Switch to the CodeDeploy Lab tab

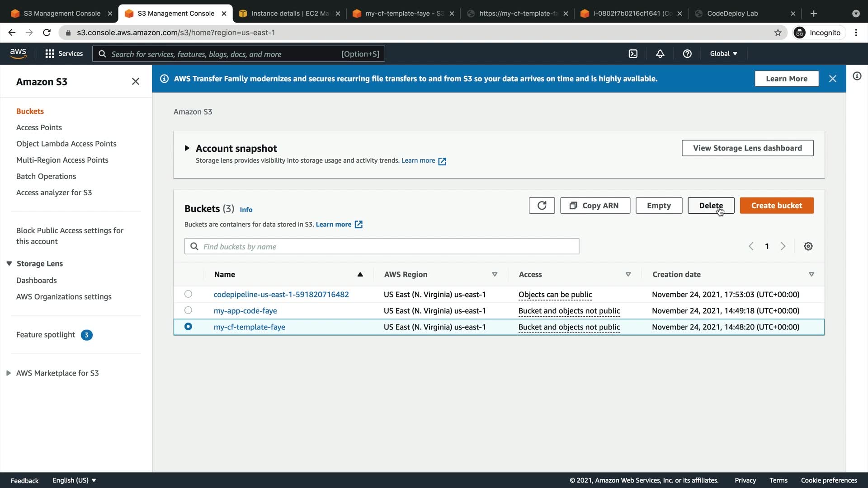732,14
